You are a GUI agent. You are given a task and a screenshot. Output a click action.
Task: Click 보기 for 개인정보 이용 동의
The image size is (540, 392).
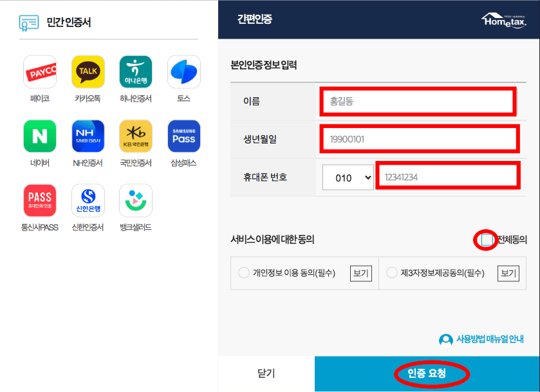pos(361,274)
